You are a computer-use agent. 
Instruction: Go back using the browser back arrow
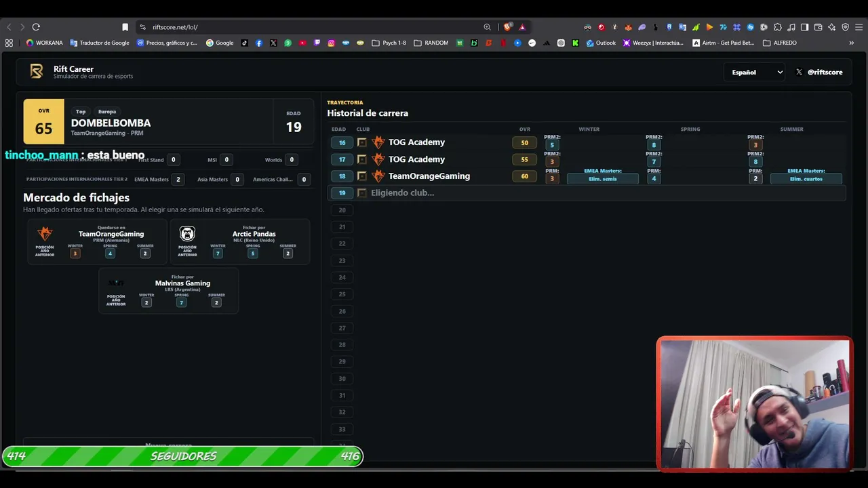pos(9,27)
